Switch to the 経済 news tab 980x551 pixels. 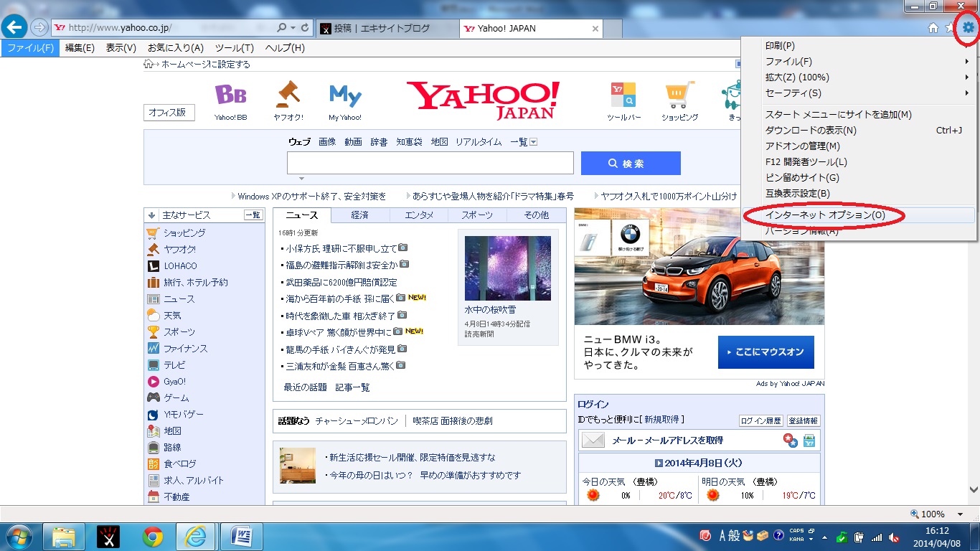[x=360, y=215]
